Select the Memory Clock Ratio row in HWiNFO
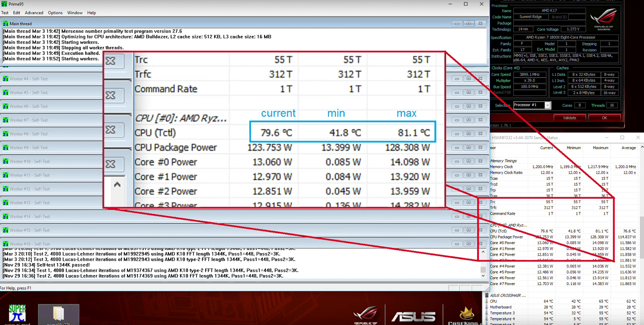Screen dimensions: 644x325 [563, 172]
